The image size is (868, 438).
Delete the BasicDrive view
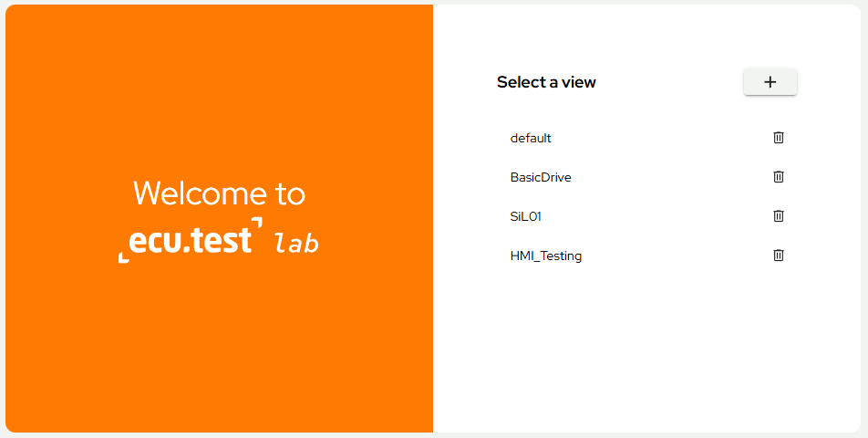[x=779, y=177]
